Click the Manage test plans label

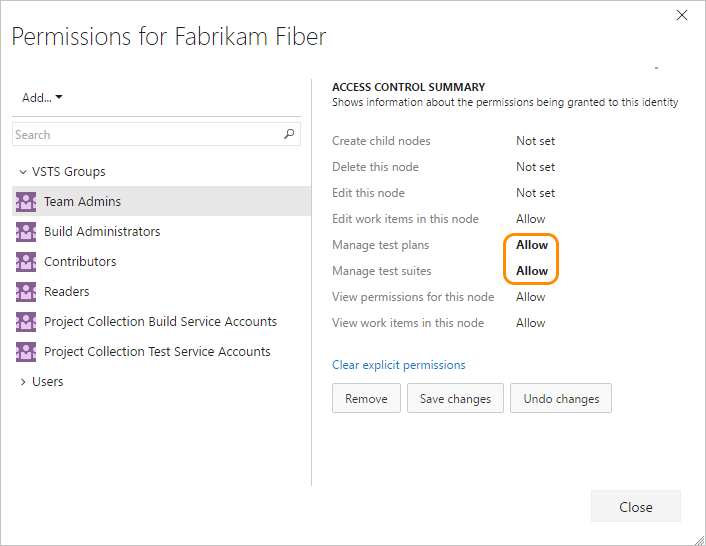380,245
